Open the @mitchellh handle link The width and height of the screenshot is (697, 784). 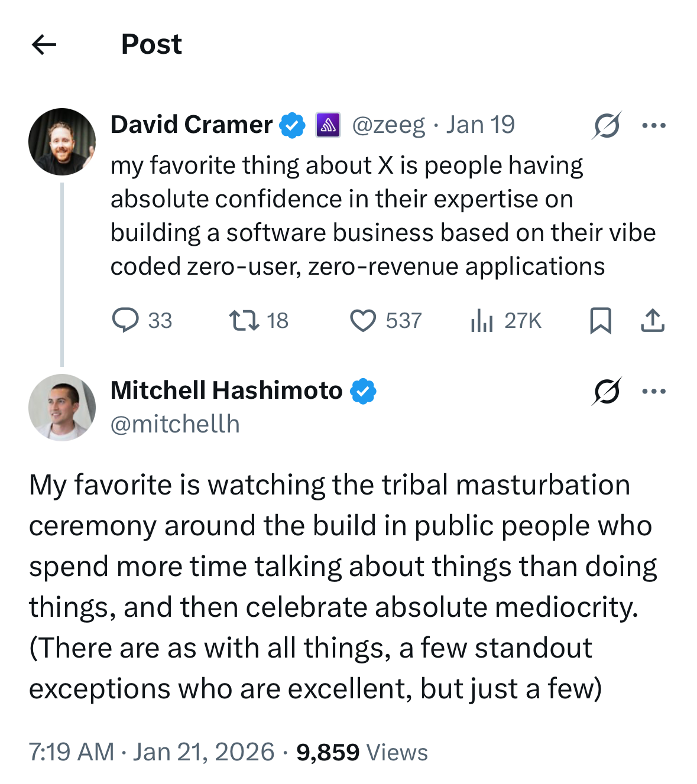[x=175, y=424]
